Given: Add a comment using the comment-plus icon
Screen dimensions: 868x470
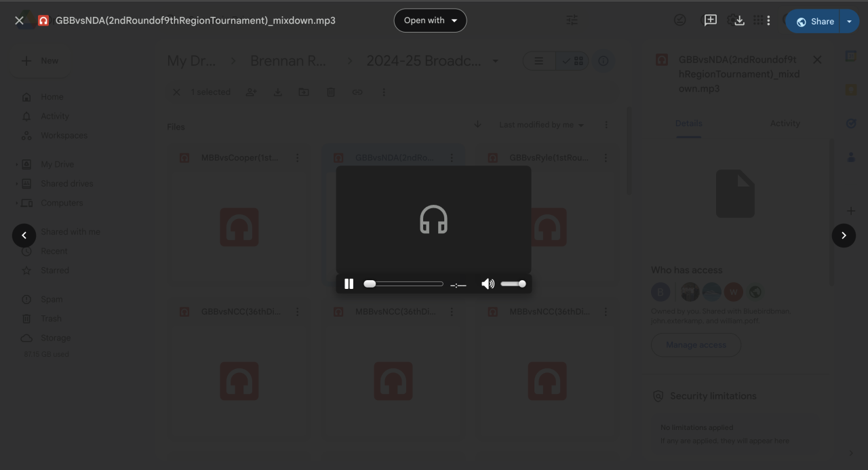Looking at the screenshot, I should coord(710,20).
